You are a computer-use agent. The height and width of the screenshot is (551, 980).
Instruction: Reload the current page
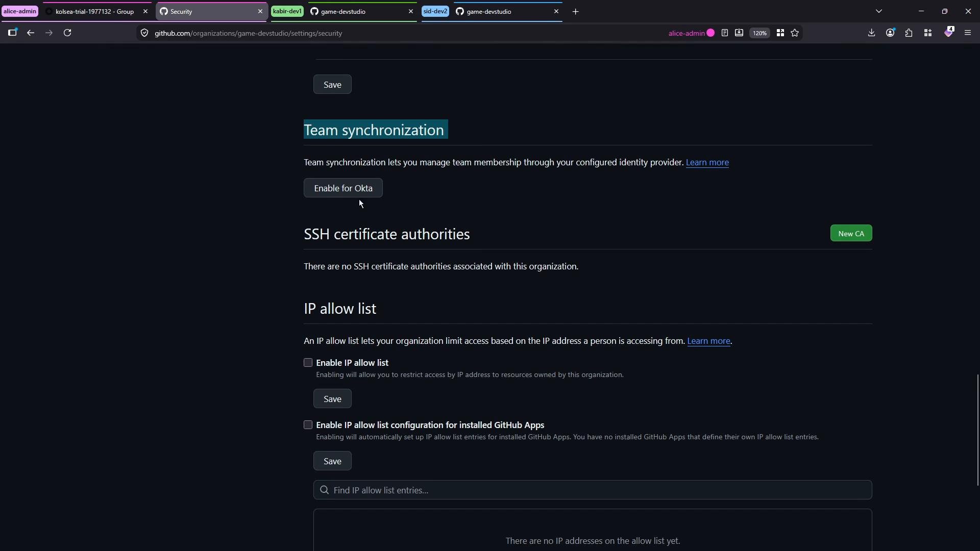pos(67,33)
